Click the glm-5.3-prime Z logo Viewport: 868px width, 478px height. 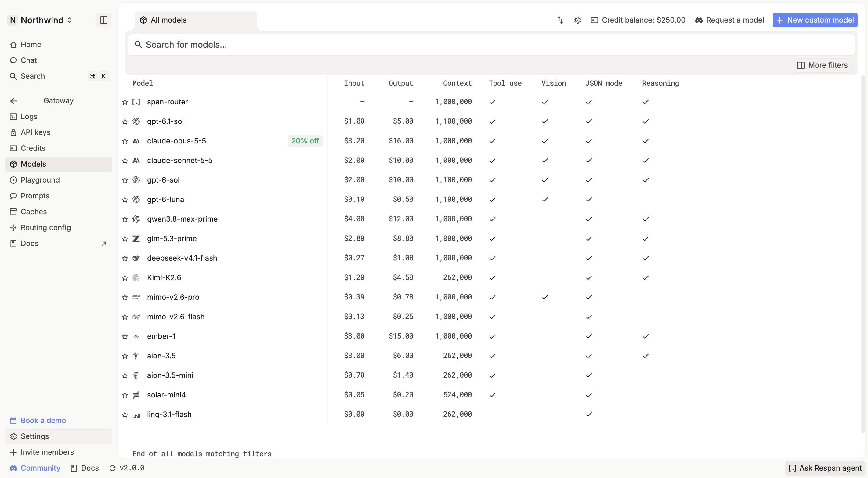[136, 239]
